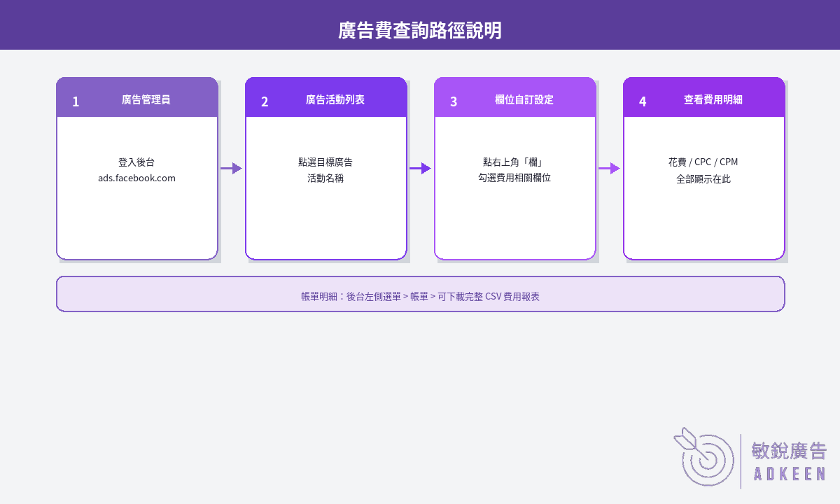Select the step number 3 badge
Image resolution: width=840 pixels, height=504 pixels.
(x=454, y=101)
